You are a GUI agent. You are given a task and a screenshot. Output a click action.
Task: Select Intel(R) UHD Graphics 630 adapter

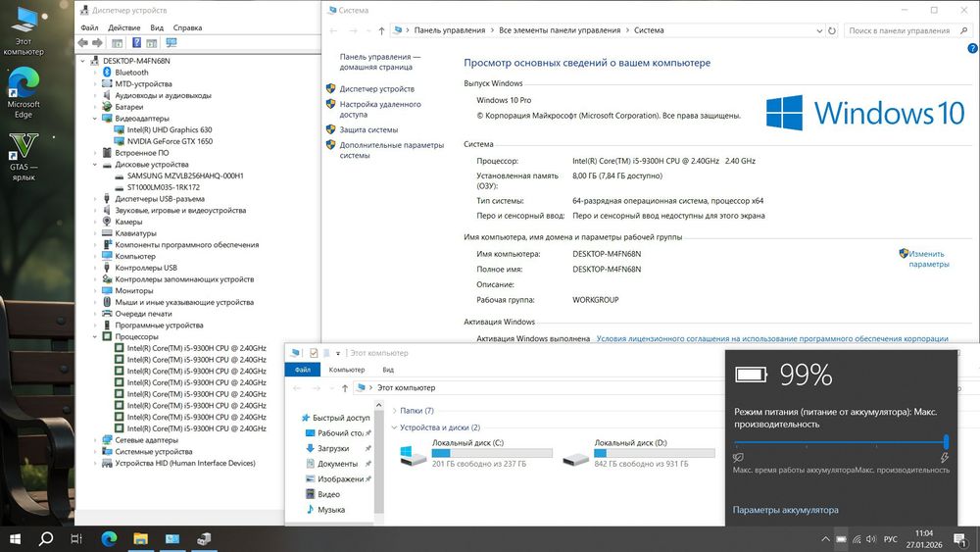tap(170, 130)
